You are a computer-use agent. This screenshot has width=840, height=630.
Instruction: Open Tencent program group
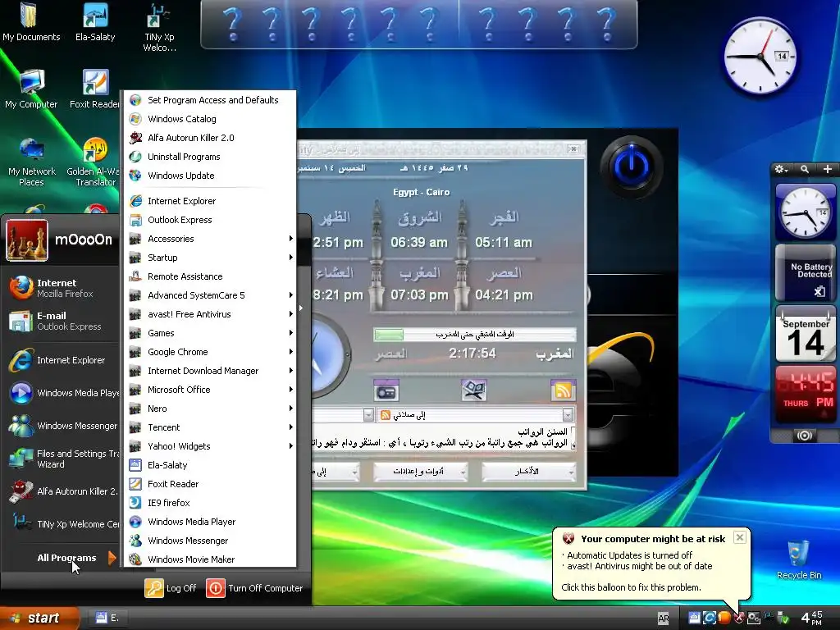(212, 427)
